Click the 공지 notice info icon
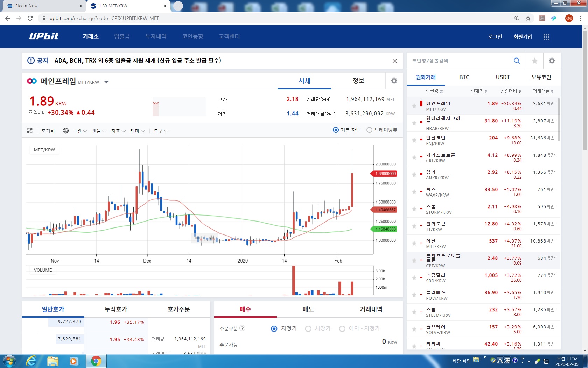The width and height of the screenshot is (588, 368). pyautogui.click(x=31, y=61)
